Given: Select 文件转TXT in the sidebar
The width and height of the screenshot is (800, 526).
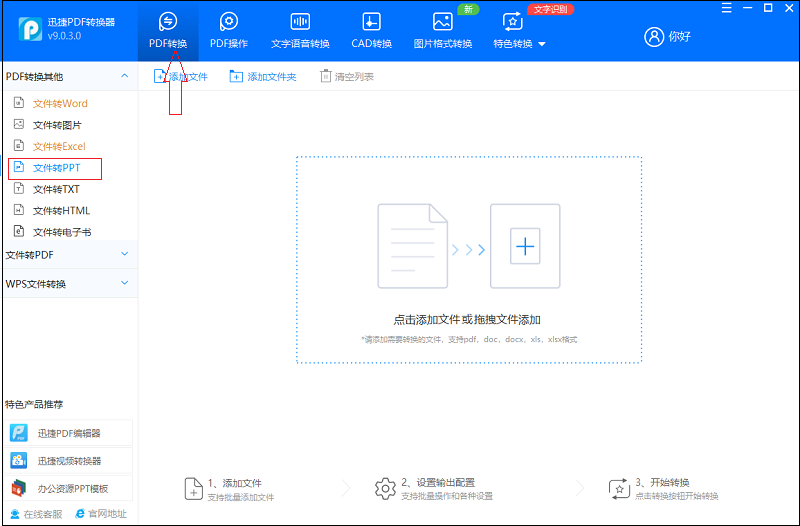Looking at the screenshot, I should point(56,189).
